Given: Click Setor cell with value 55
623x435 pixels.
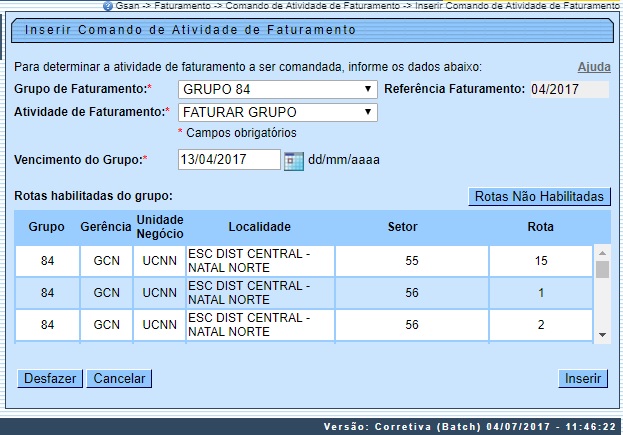Looking at the screenshot, I should 412,261.
